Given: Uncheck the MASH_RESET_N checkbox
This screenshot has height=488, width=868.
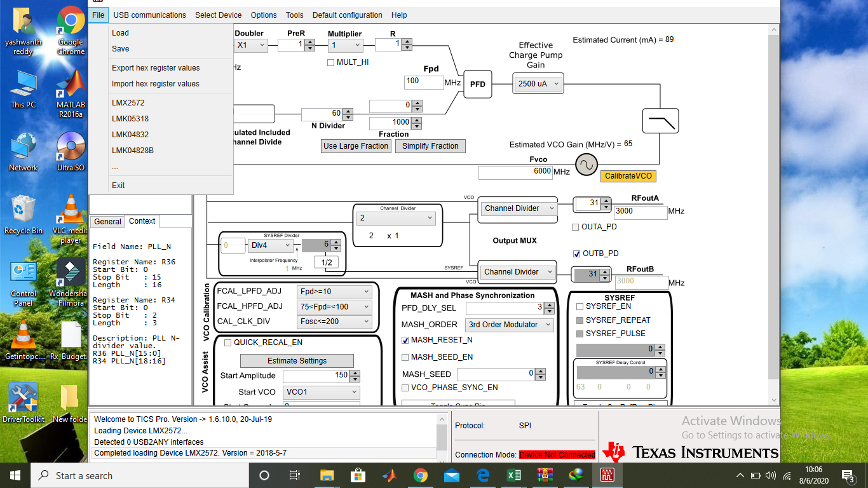Looking at the screenshot, I should pos(405,340).
